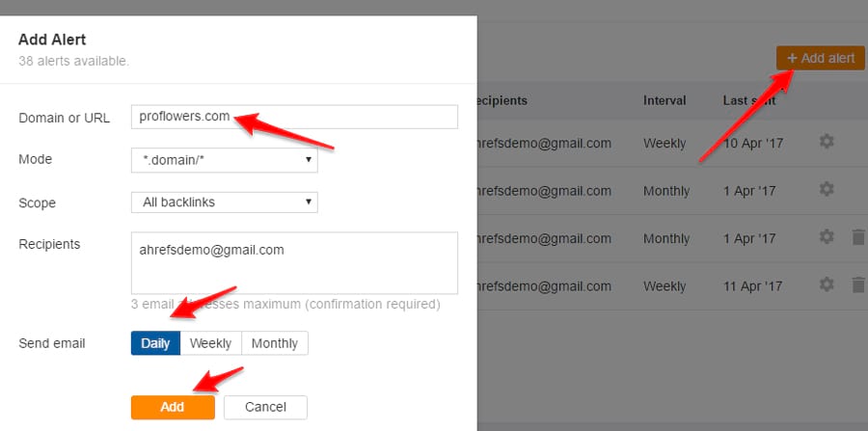Click the Last sent column header
The height and width of the screenshot is (431, 868).
click(x=748, y=100)
